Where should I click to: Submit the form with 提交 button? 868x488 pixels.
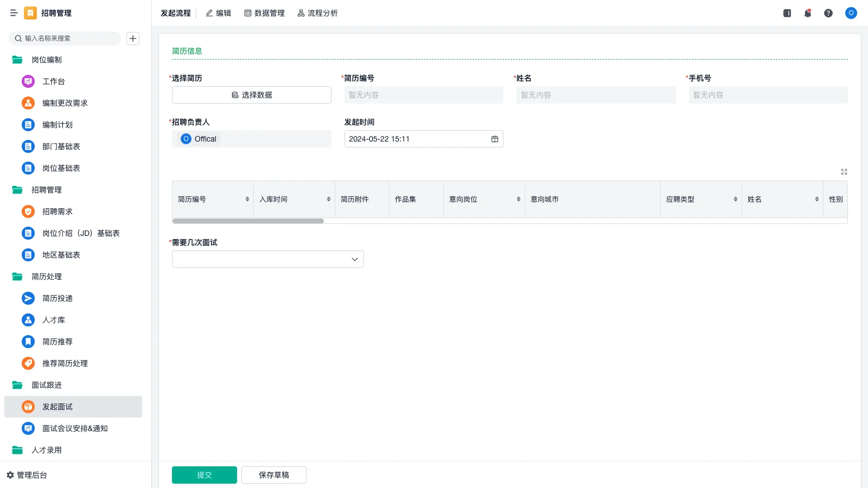(x=204, y=474)
